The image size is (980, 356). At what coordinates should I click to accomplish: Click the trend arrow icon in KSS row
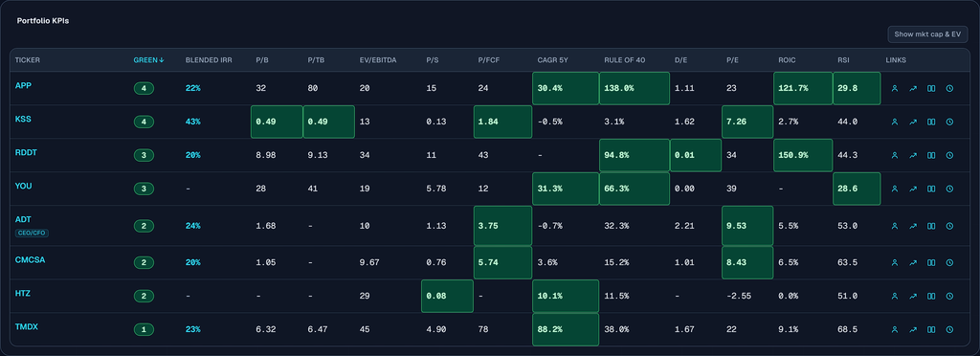point(912,122)
